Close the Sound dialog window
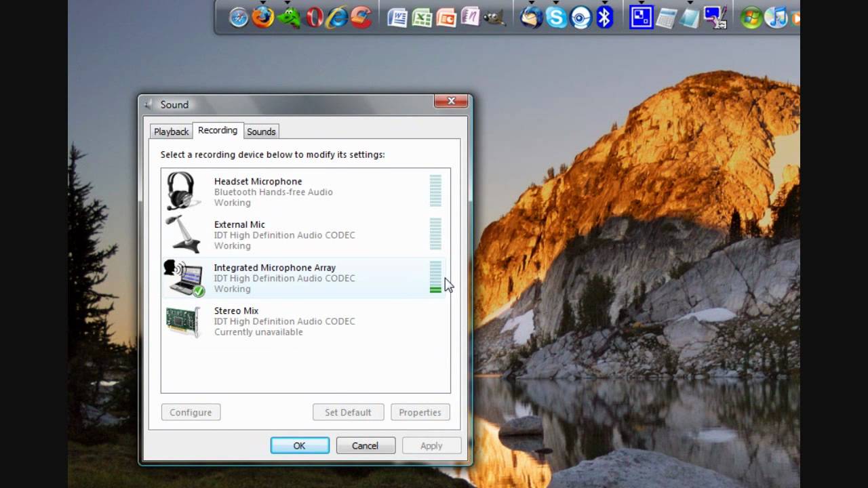Screen dimensions: 868x488 click(451, 102)
